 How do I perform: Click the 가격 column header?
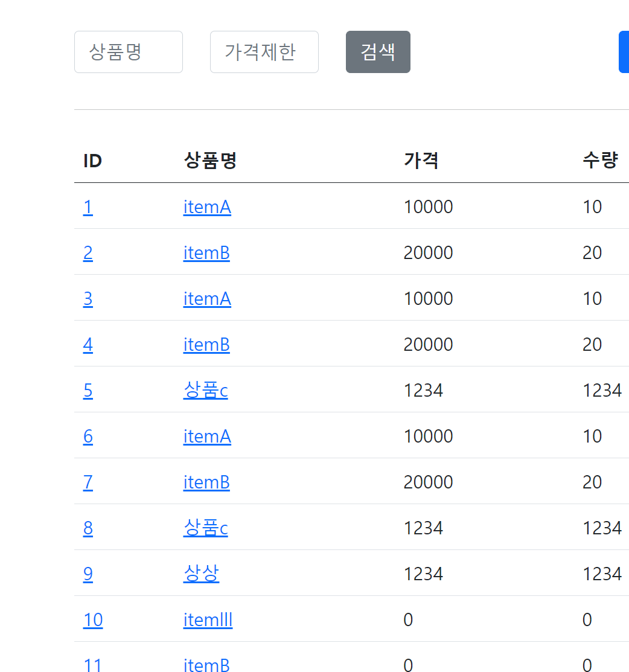(421, 161)
